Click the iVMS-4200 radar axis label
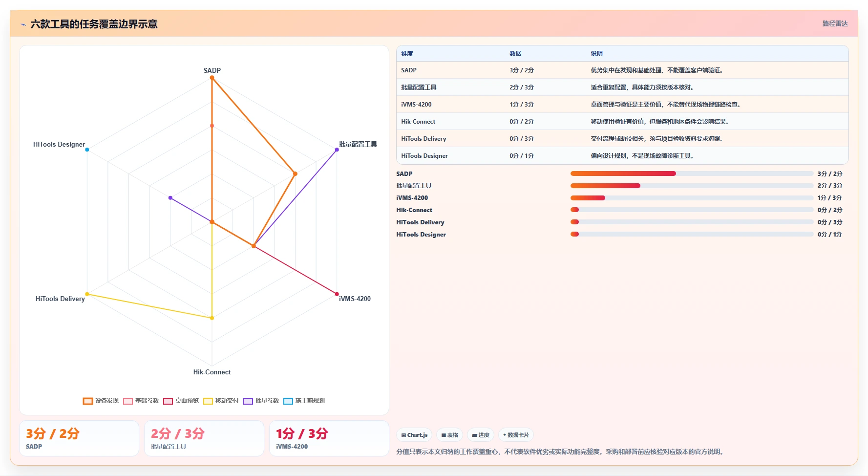This screenshot has height=476, width=868. pyautogui.click(x=355, y=299)
